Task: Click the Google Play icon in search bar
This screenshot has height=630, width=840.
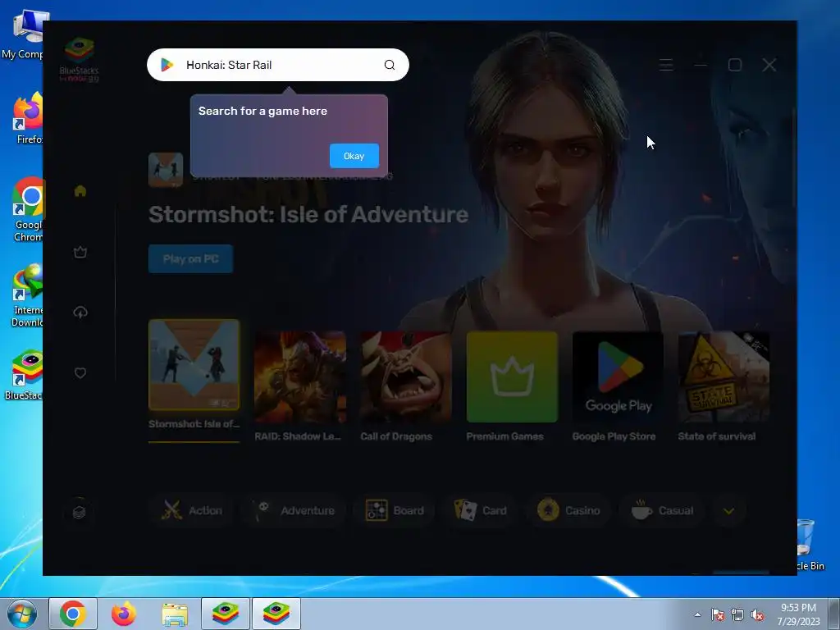Action: pos(167,65)
